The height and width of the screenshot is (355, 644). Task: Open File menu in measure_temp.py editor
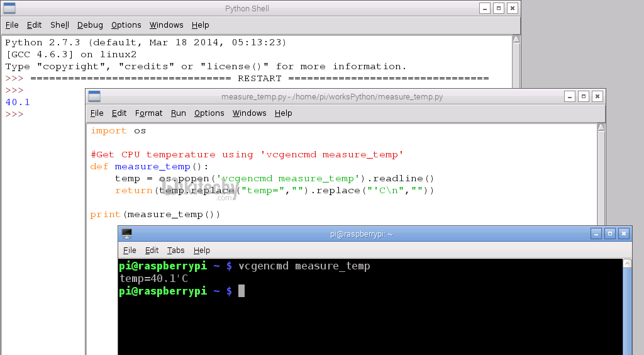pyautogui.click(x=97, y=113)
